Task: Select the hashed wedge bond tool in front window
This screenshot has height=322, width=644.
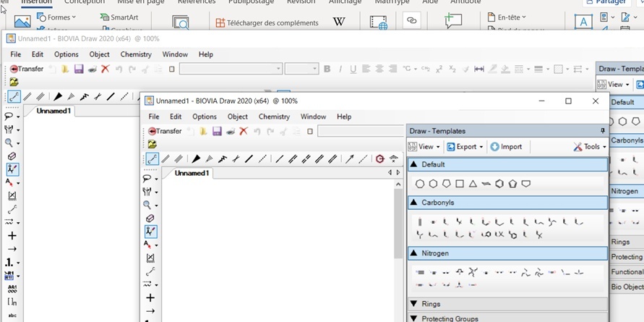Action: 209,158
